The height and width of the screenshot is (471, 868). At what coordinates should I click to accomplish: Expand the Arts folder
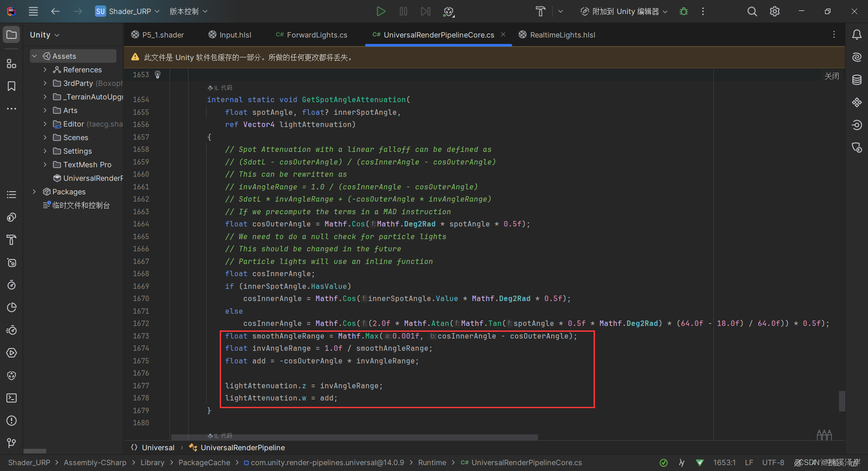(x=45, y=110)
